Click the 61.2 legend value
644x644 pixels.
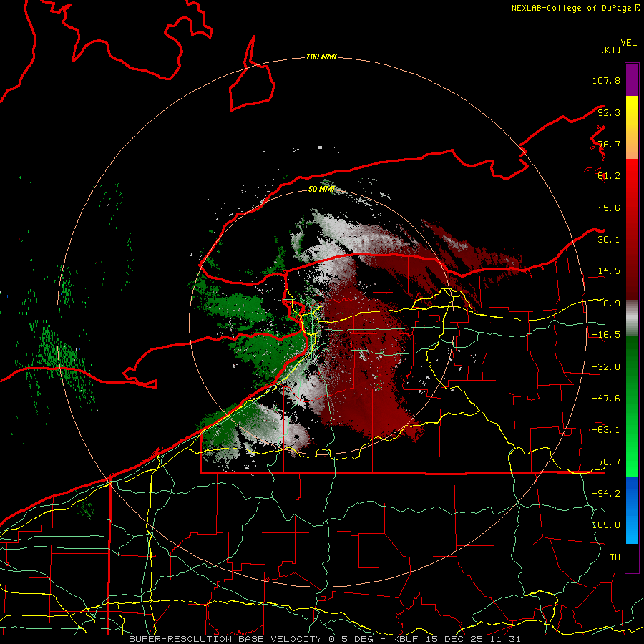point(609,176)
